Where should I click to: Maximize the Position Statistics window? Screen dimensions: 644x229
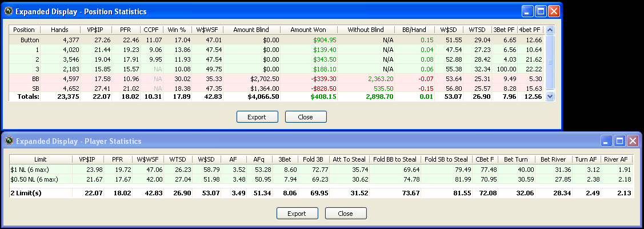click(541, 11)
